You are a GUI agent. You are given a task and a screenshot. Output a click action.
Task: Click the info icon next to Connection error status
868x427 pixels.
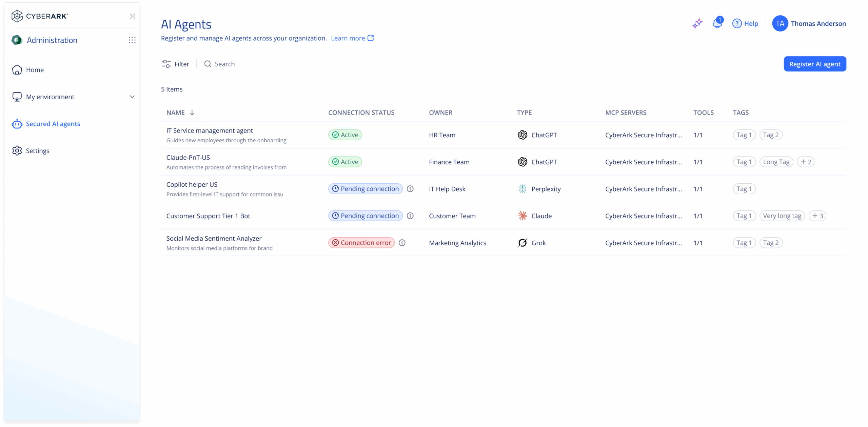point(402,243)
